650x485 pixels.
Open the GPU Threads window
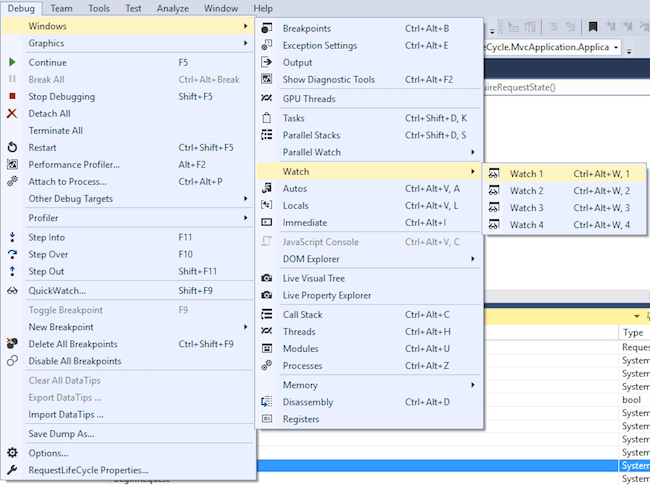tap(369, 99)
